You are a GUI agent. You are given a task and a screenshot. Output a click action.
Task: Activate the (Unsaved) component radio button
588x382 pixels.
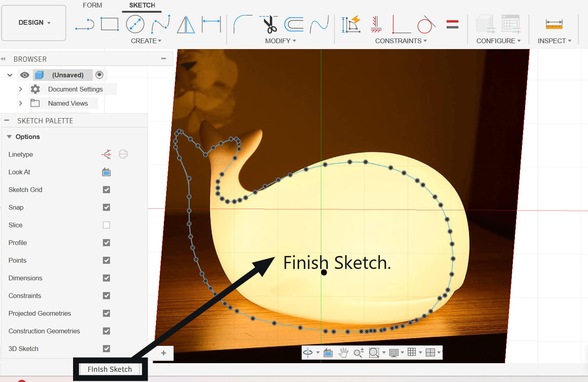(x=99, y=75)
